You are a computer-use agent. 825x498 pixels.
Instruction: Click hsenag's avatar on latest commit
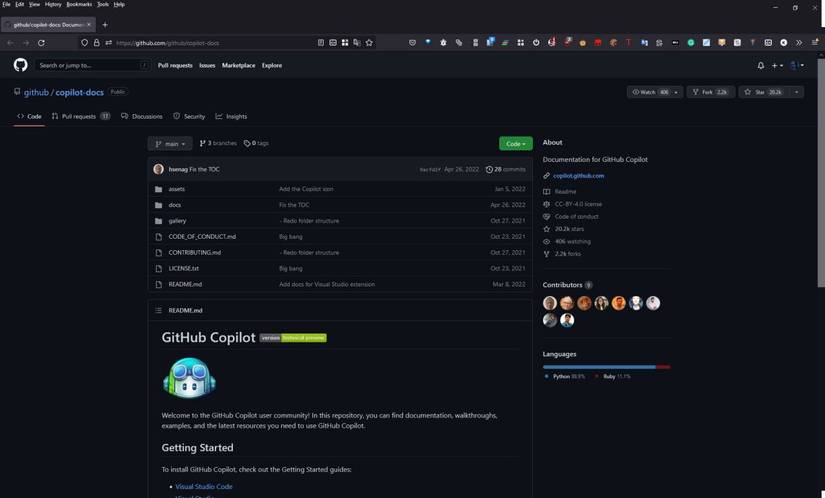pyautogui.click(x=158, y=169)
